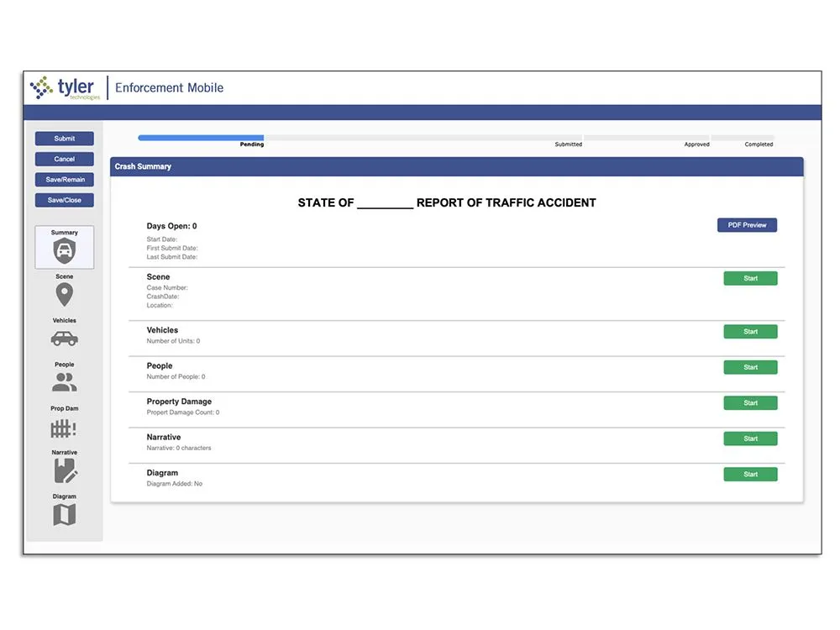Start the Property Damage section
The width and height of the screenshot is (840, 630).
point(750,402)
